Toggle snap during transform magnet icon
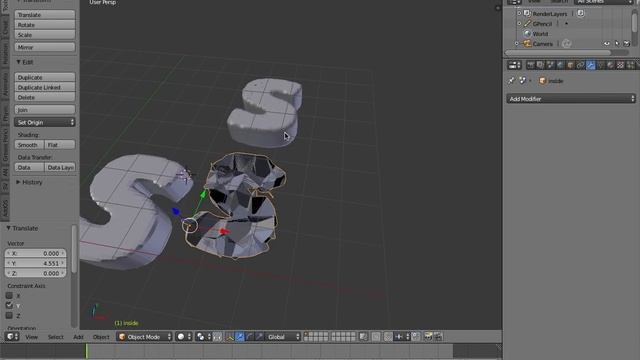 (388, 336)
